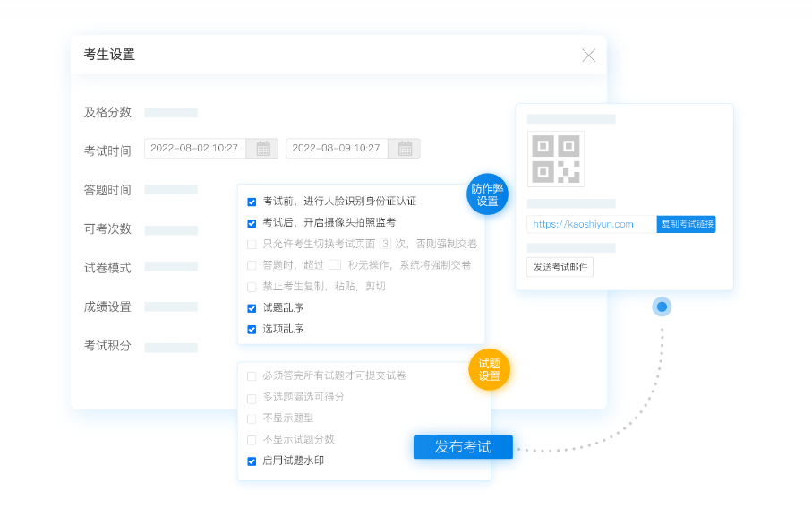Toggle camera photo monitoring checkbox
This screenshot has width=812, height=517.
pos(252,222)
